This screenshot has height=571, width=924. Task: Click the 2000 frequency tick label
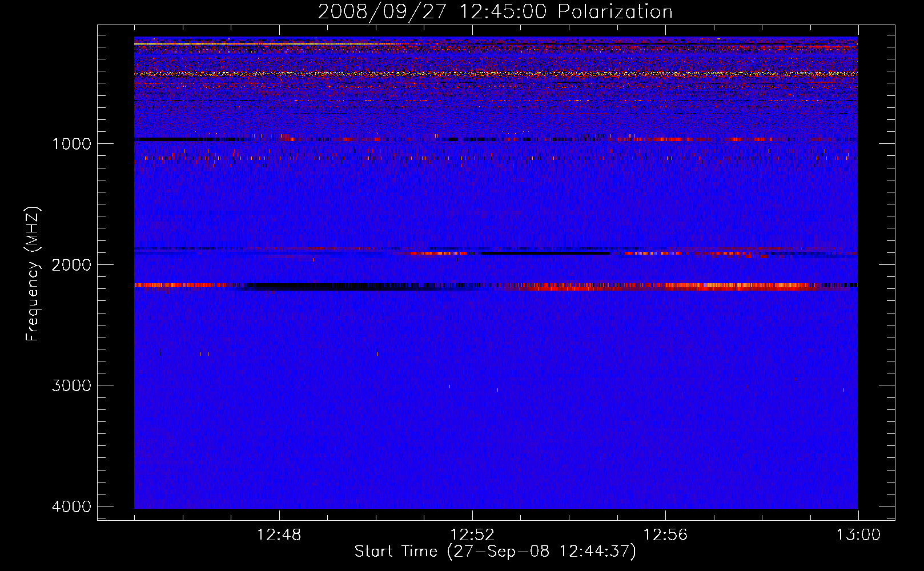[x=71, y=264]
